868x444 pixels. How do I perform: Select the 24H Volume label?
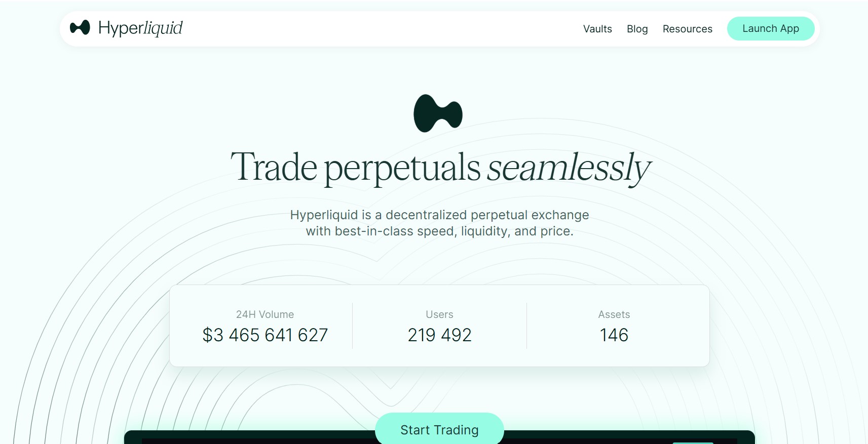tap(265, 314)
